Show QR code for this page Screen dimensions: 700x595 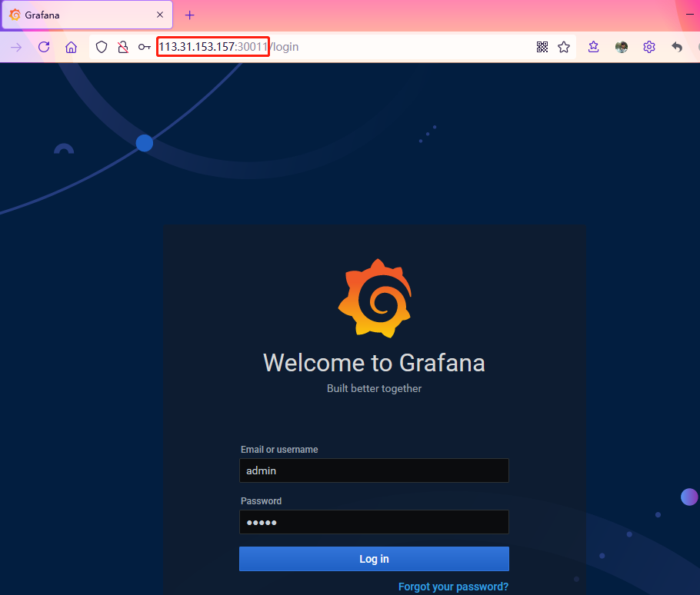542,47
